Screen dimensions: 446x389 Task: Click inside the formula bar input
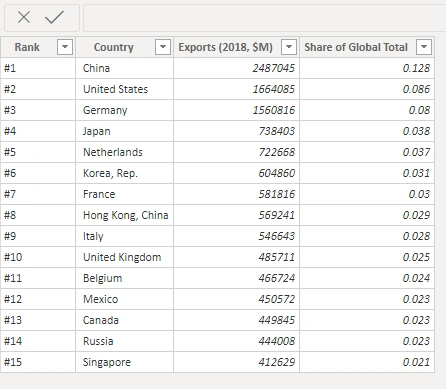pyautogui.click(x=264, y=18)
